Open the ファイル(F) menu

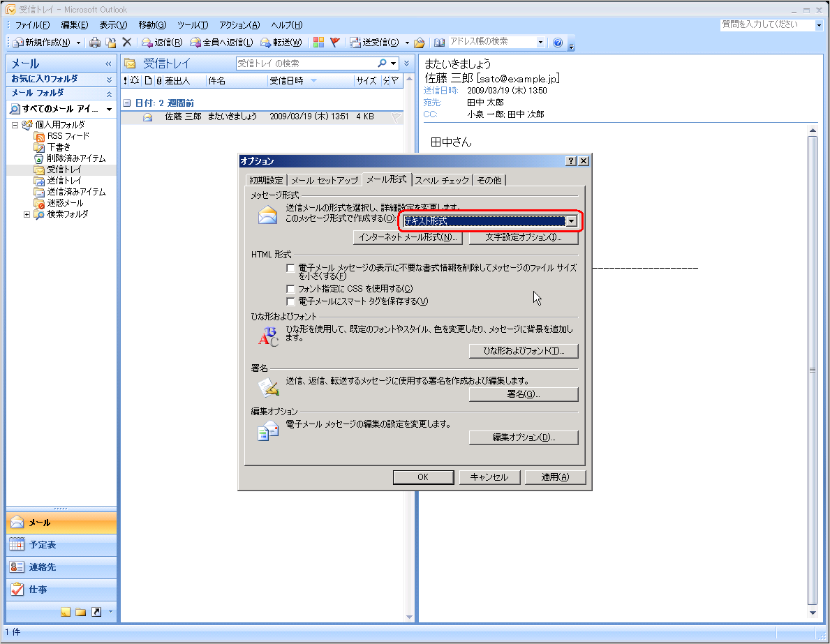(x=31, y=25)
